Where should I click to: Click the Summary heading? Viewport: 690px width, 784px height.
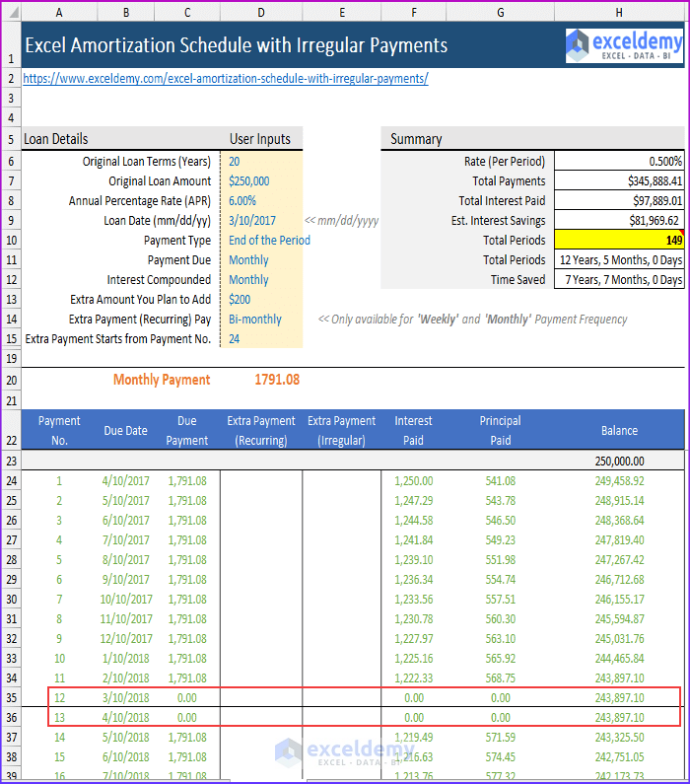pos(416,139)
